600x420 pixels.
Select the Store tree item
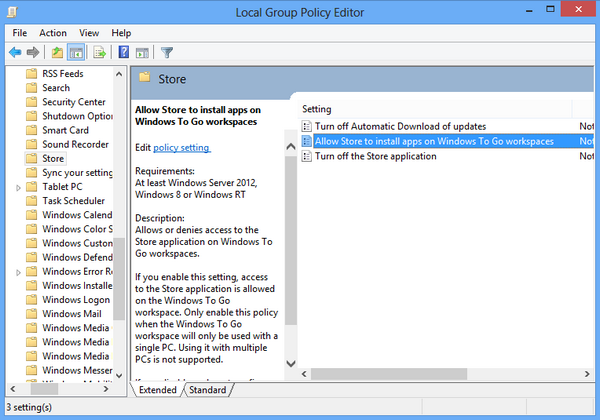pos(53,158)
